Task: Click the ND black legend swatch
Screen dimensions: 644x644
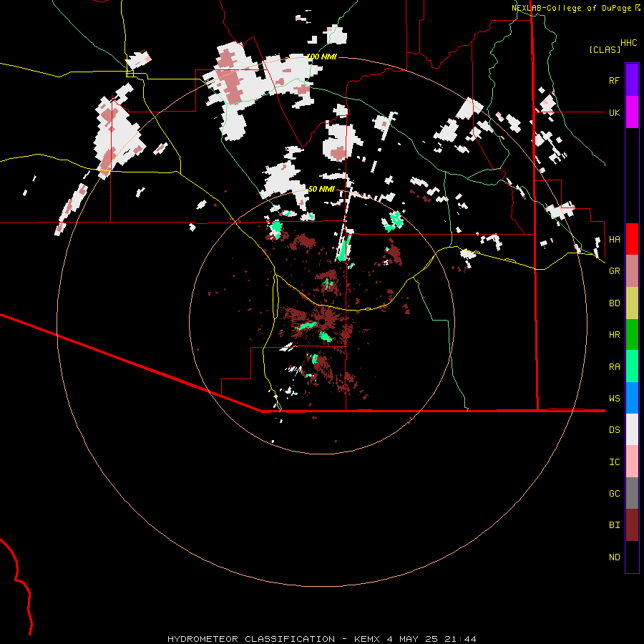Action: 632,557
